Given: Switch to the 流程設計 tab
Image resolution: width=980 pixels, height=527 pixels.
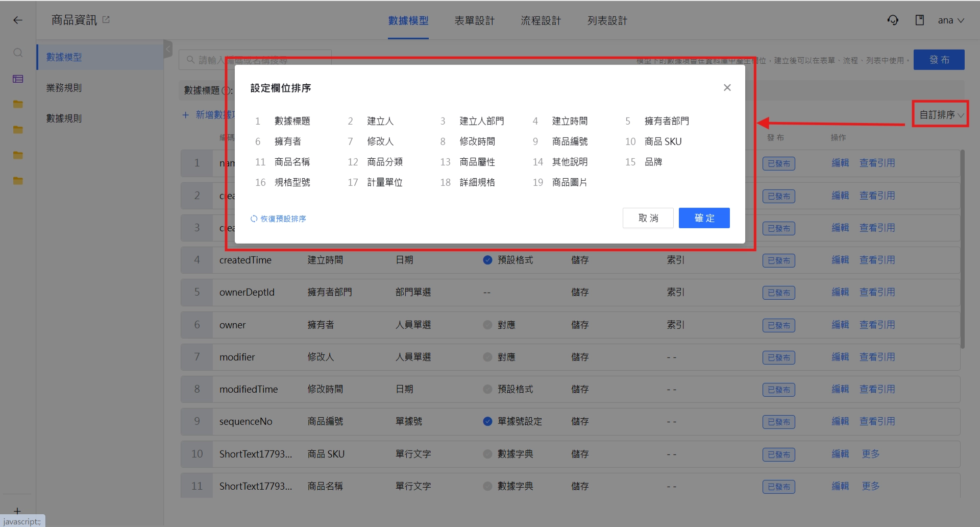Looking at the screenshot, I should click(x=541, y=21).
